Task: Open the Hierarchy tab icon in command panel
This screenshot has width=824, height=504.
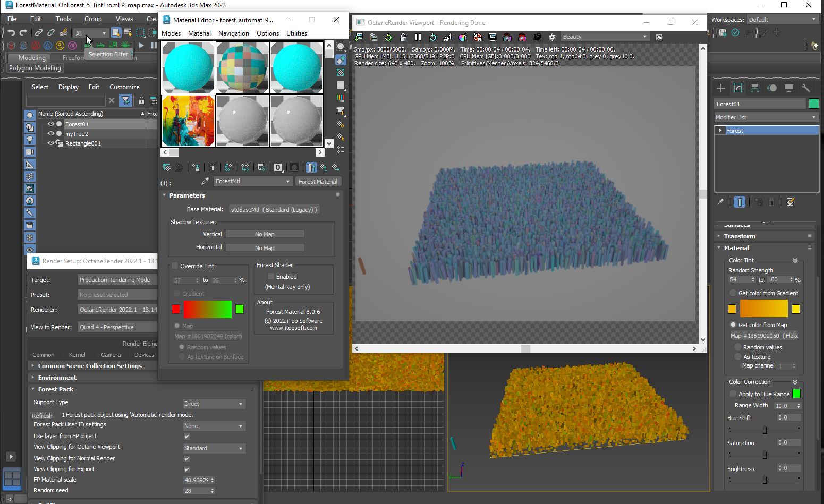Action: 755,88
